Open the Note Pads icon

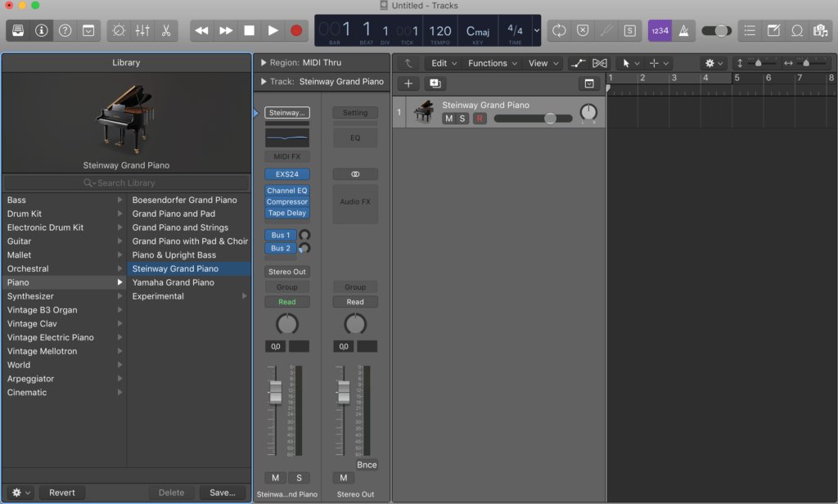pyautogui.click(x=773, y=30)
